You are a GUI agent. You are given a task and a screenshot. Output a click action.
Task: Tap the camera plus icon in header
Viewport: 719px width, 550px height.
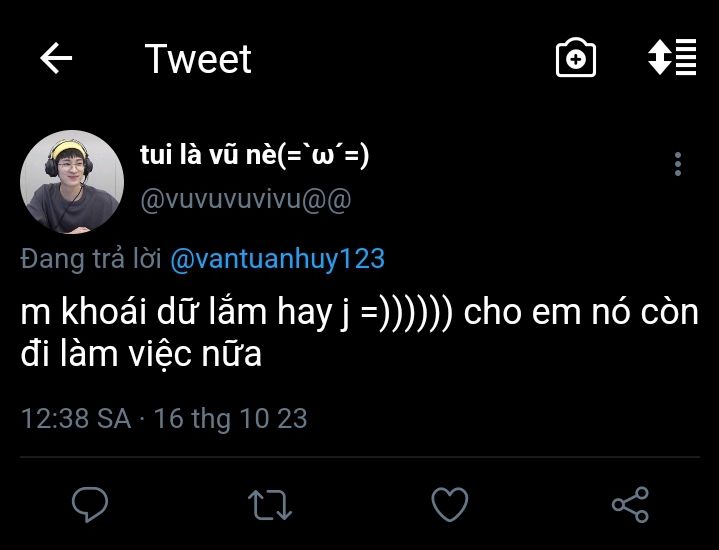pyautogui.click(x=575, y=59)
